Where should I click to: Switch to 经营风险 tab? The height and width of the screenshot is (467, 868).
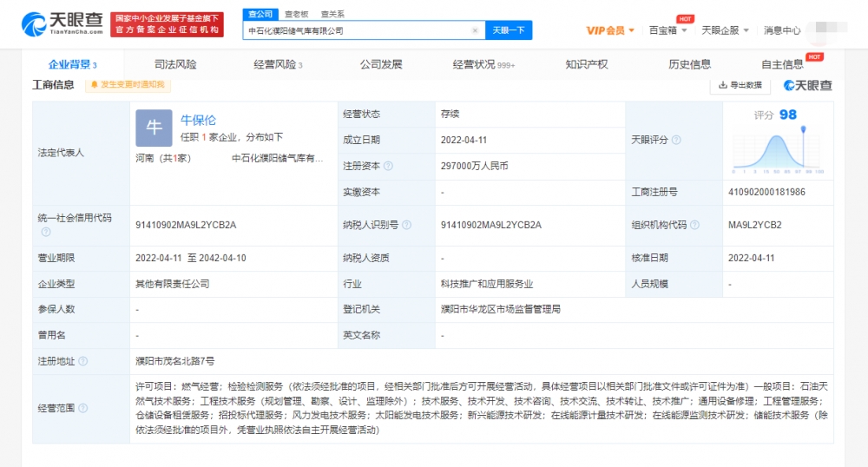click(278, 64)
